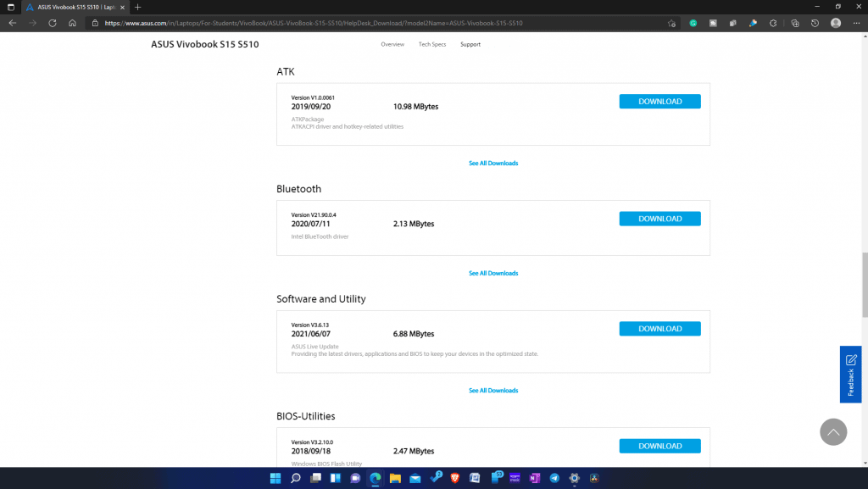Launch Telegram from the taskbar
This screenshot has height=489, width=868.
coord(555,477)
